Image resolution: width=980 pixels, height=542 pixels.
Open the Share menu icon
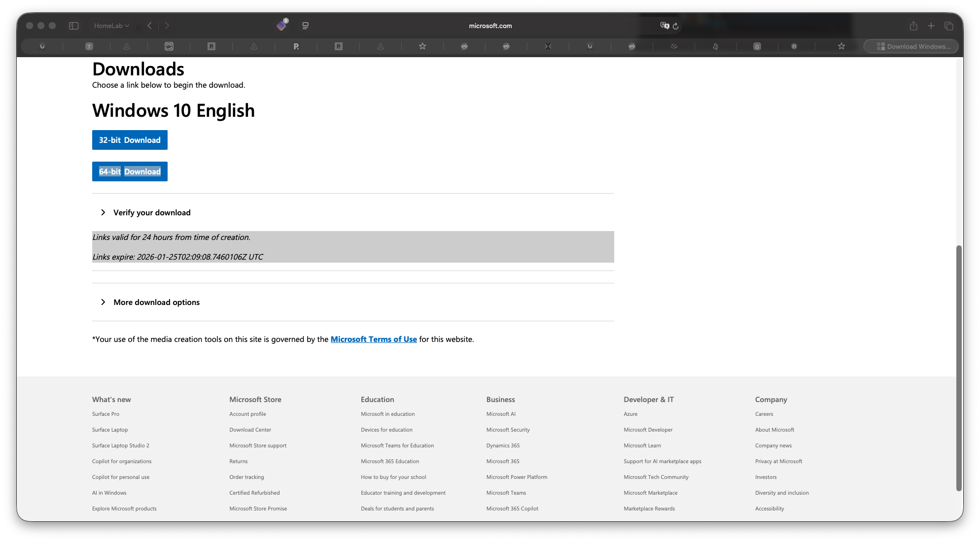coord(913,26)
